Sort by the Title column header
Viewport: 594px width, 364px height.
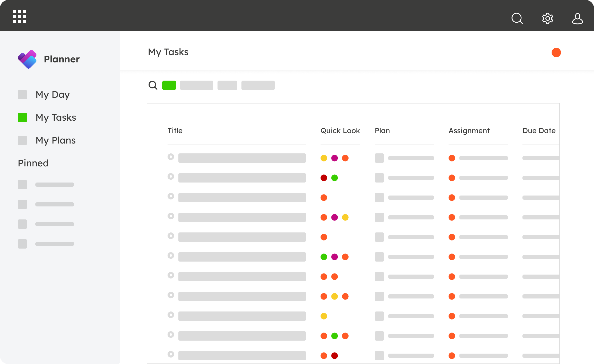(175, 131)
